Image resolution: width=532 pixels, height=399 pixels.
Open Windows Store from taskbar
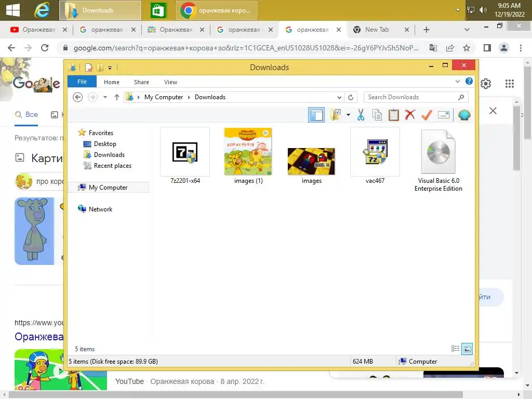tap(158, 10)
